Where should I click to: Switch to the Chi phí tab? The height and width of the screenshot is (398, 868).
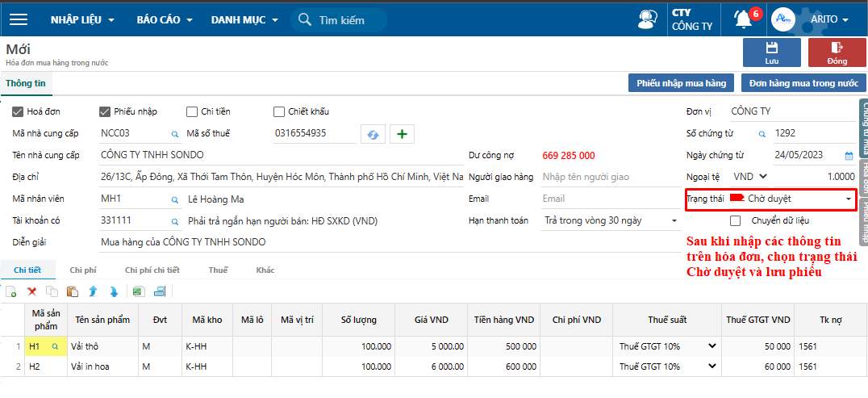click(x=83, y=270)
